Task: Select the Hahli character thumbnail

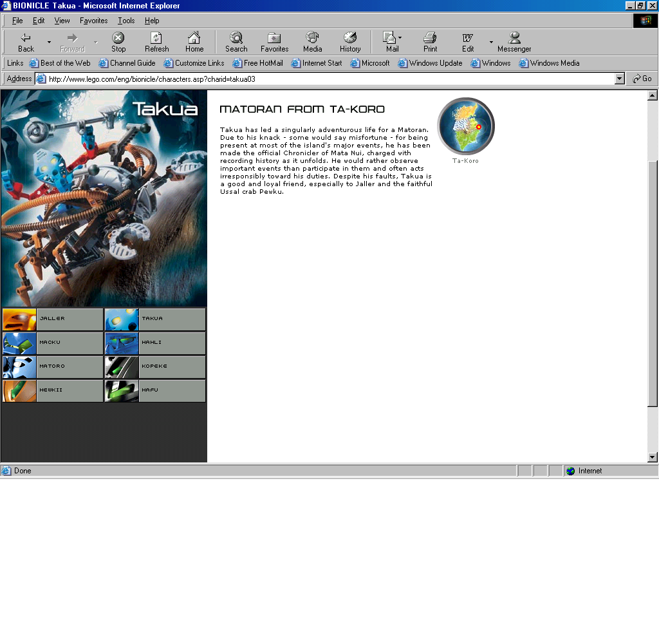Action: coord(122,343)
